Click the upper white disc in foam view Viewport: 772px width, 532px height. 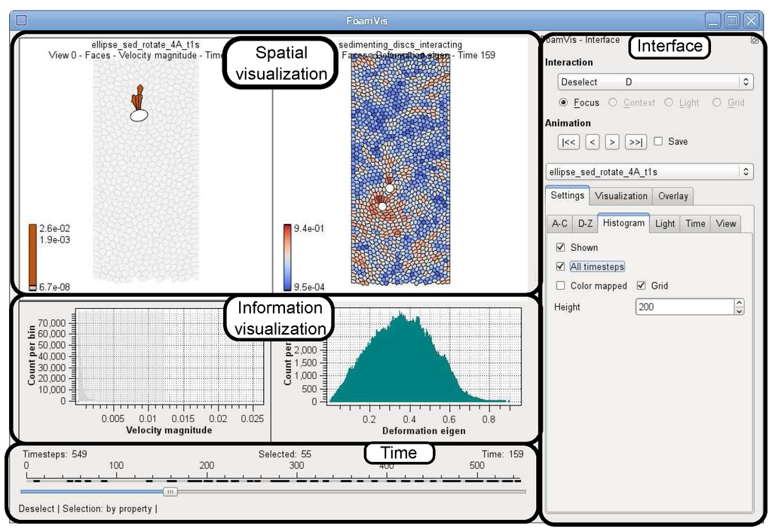pos(390,188)
